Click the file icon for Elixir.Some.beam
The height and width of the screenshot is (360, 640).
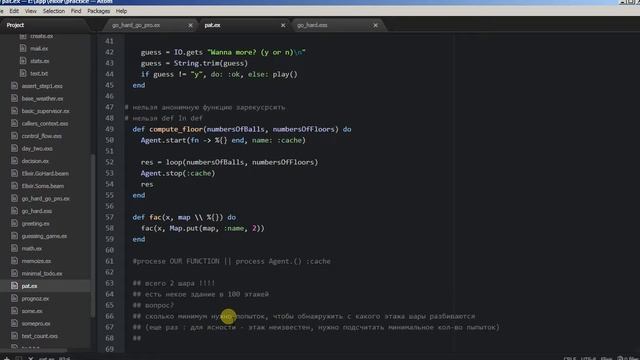click(x=15, y=186)
